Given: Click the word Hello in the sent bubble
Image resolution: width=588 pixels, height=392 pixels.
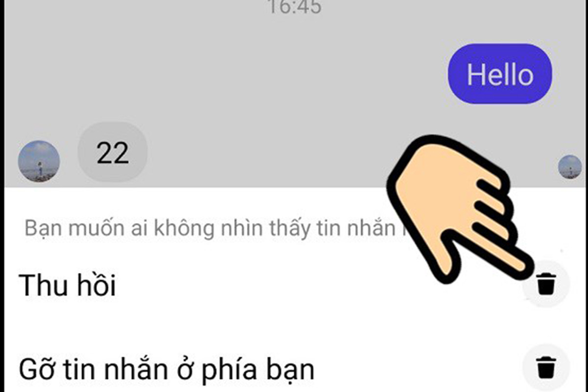Looking at the screenshot, I should (x=500, y=74).
